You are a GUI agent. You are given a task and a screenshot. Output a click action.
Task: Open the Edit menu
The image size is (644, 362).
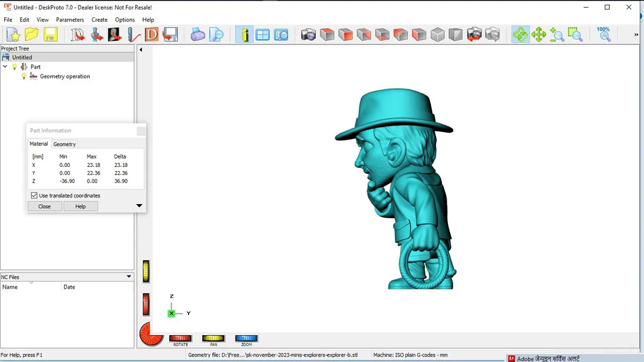pos(24,20)
